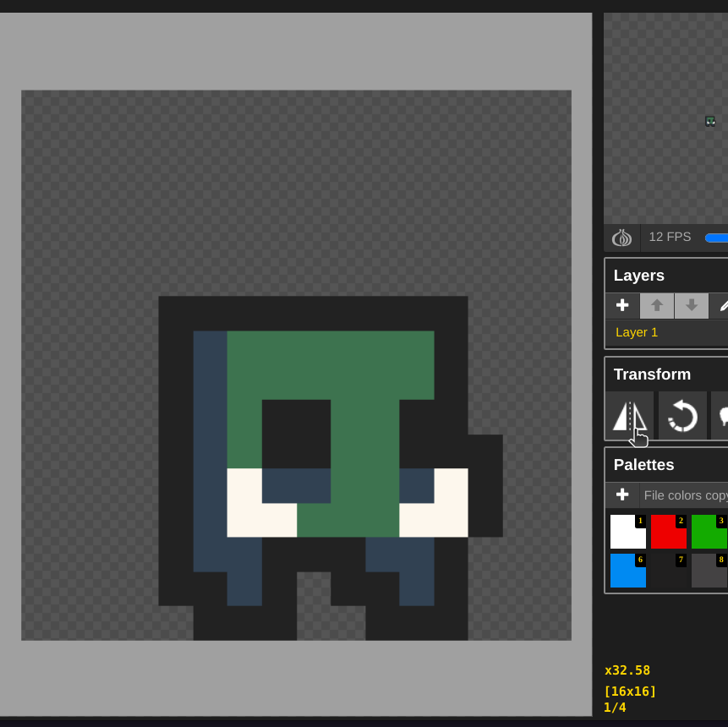The width and height of the screenshot is (728, 727).
Task: Click the third Transform tool icon
Action: tap(721, 416)
